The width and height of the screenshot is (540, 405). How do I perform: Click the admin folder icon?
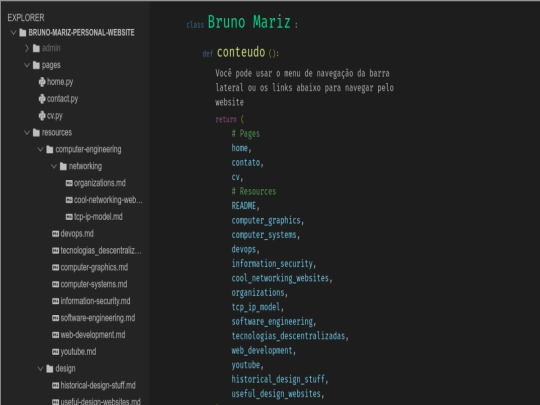36,48
